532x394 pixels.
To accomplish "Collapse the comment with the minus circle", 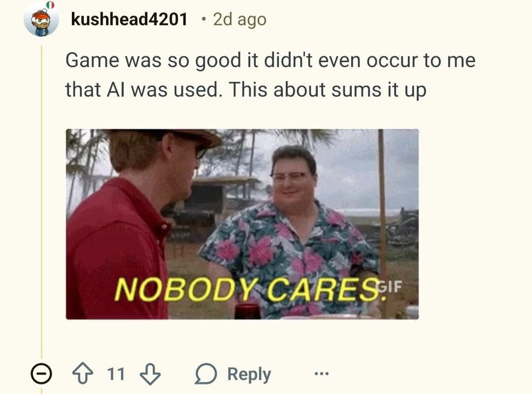I will 41,374.
